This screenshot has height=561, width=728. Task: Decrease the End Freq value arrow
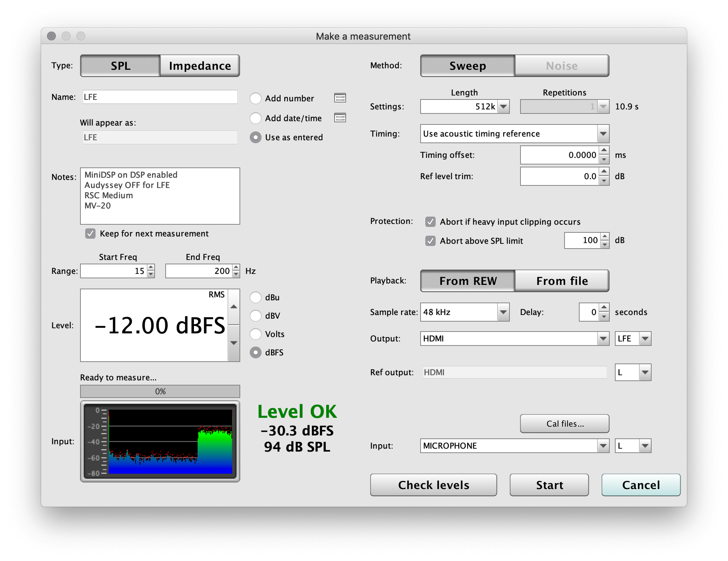[x=236, y=274]
